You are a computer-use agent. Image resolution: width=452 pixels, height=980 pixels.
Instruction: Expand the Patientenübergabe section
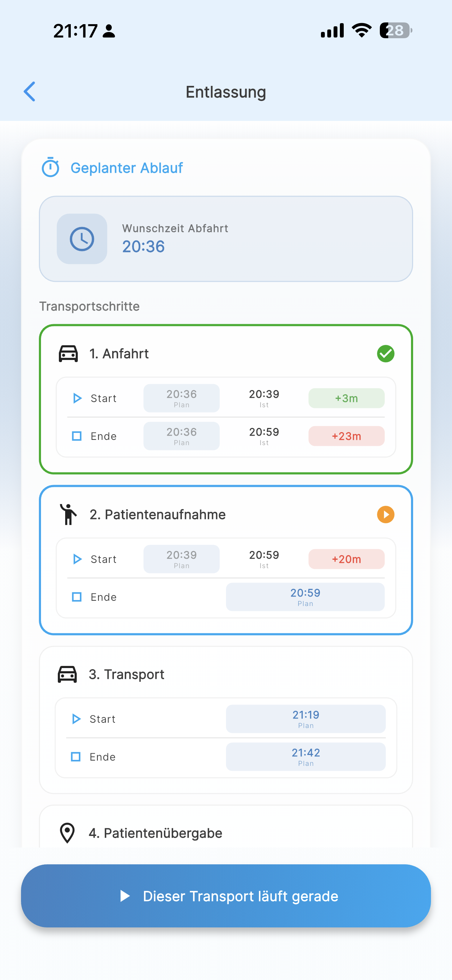tap(226, 833)
